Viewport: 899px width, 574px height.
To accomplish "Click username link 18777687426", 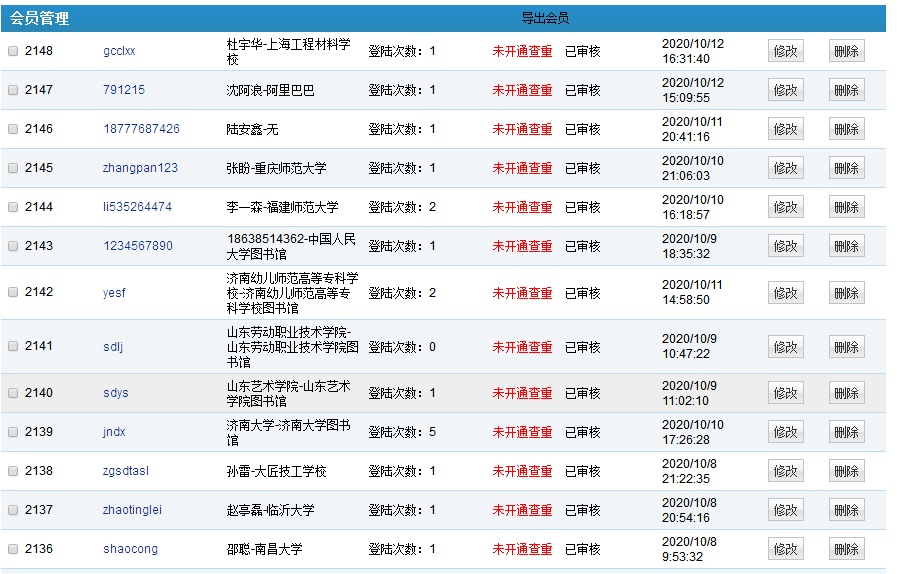I will pyautogui.click(x=141, y=129).
